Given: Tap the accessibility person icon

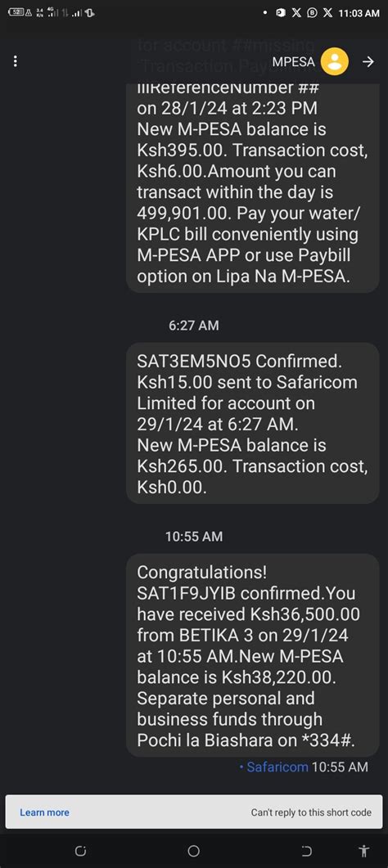Looking at the screenshot, I should (363, 851).
